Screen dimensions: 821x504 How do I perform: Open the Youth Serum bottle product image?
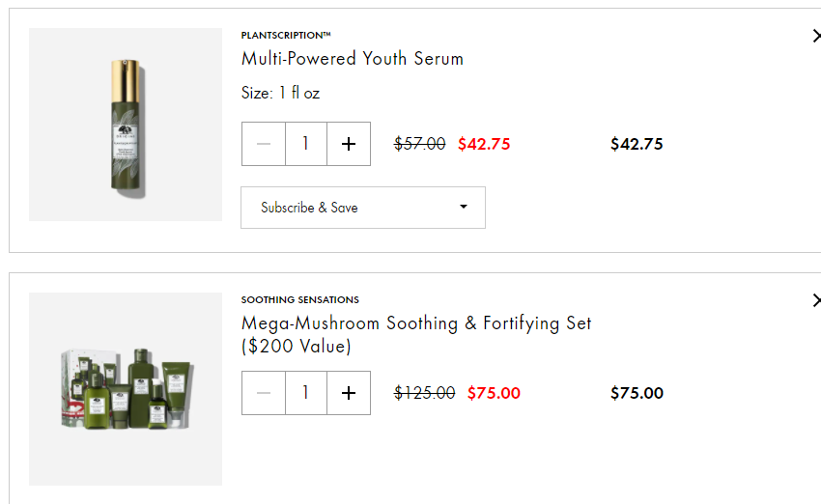point(126,125)
